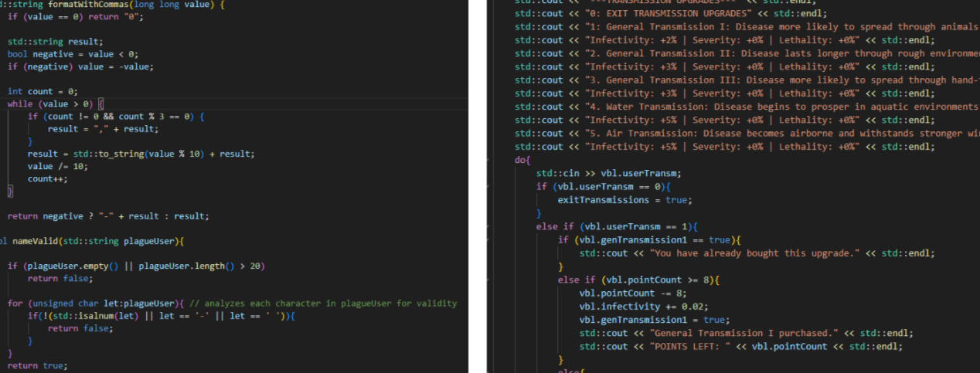Click the highlighted opening brace after while condition

click(x=100, y=103)
